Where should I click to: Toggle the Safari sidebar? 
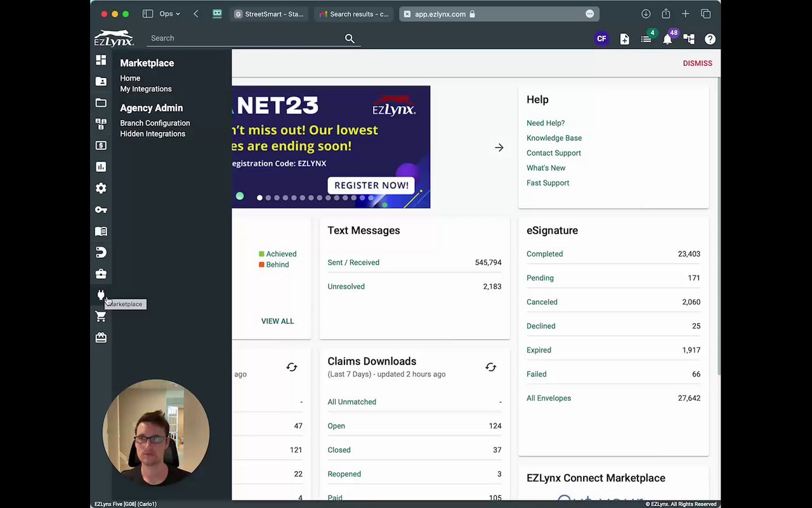[x=148, y=14]
